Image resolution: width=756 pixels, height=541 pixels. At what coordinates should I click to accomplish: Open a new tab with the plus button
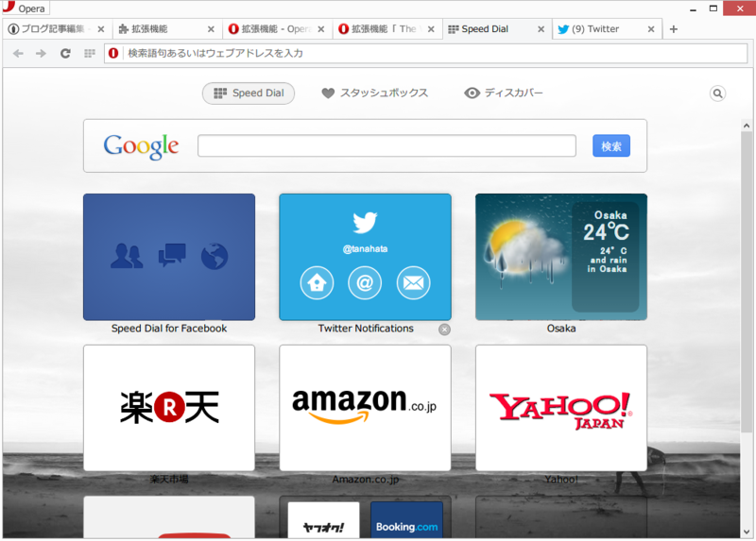tap(674, 29)
